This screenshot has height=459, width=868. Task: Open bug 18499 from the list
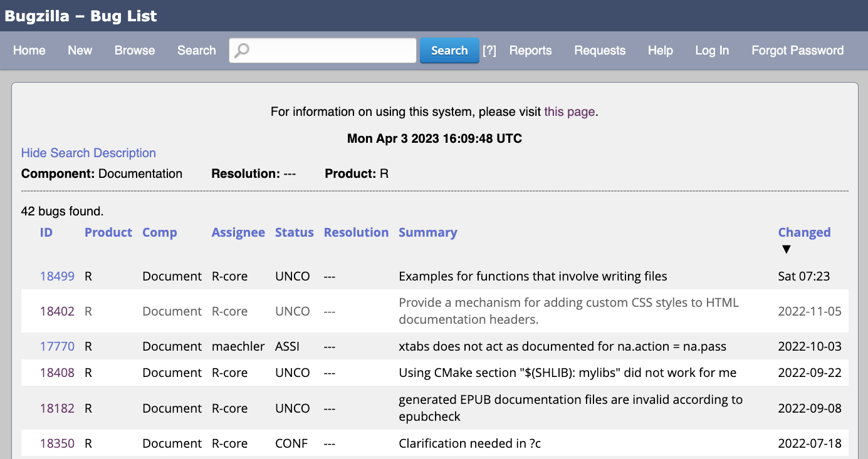coord(57,276)
